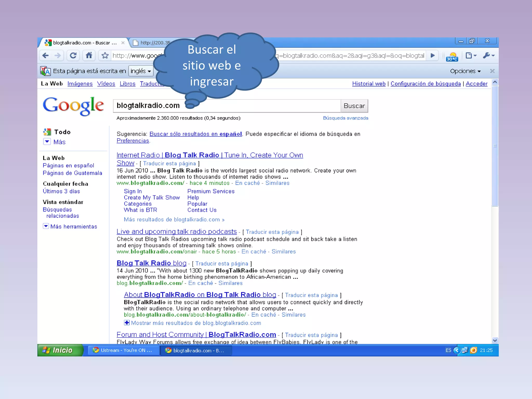Expand the Más search categories arrow
Screen dimensions: 532x399
(x=47, y=142)
